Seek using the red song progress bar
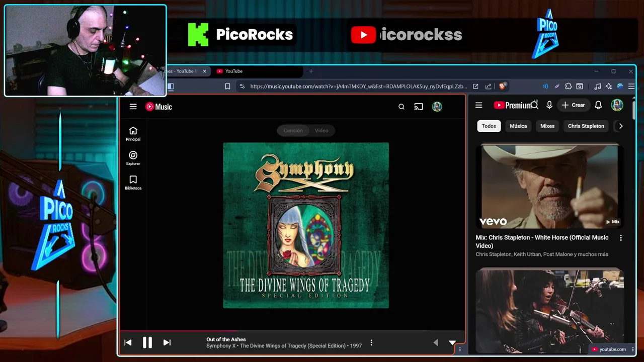This screenshot has width=644, height=362. [x=292, y=331]
